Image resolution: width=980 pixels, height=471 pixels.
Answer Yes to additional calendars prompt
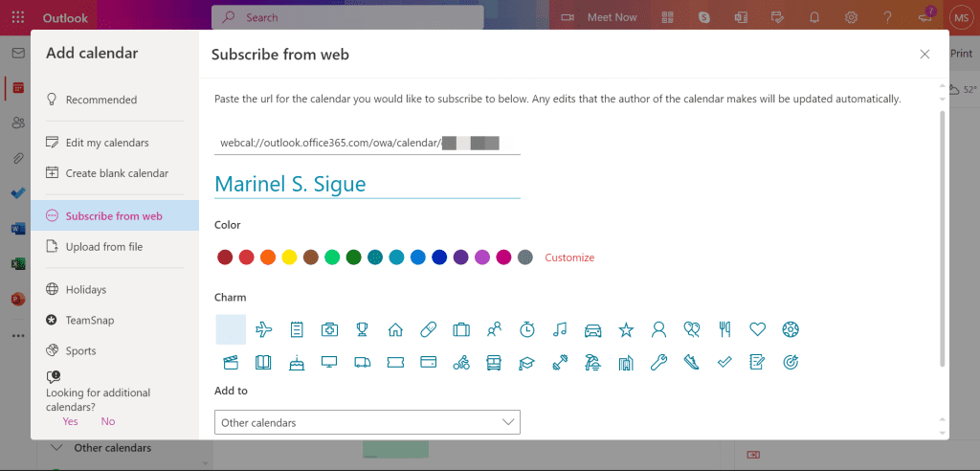(x=70, y=421)
